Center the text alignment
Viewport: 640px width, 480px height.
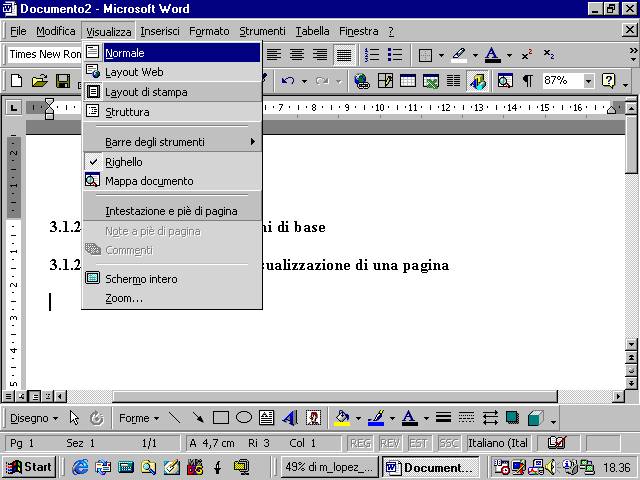pyautogui.click(x=297, y=54)
